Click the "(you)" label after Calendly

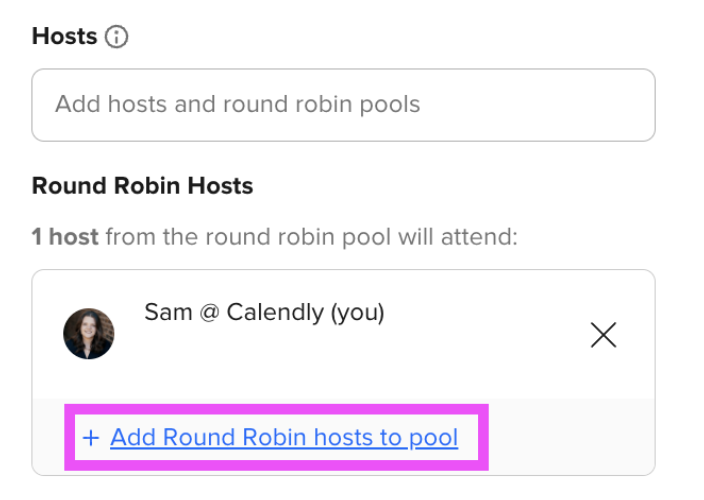pyautogui.click(x=357, y=313)
